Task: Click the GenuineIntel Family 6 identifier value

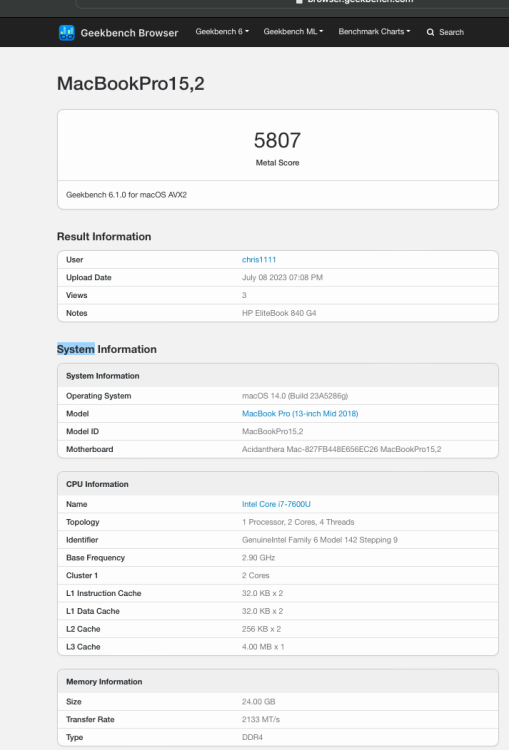Action: [x=320, y=540]
